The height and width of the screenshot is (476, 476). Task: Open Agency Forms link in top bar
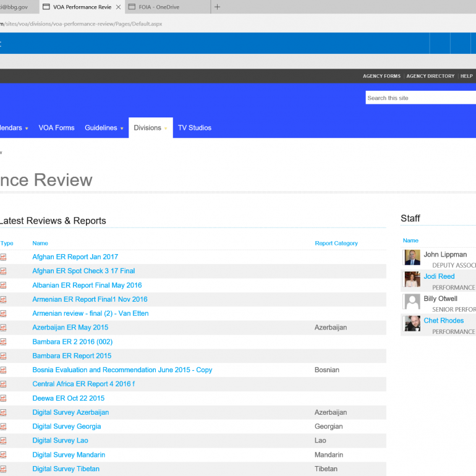381,76
